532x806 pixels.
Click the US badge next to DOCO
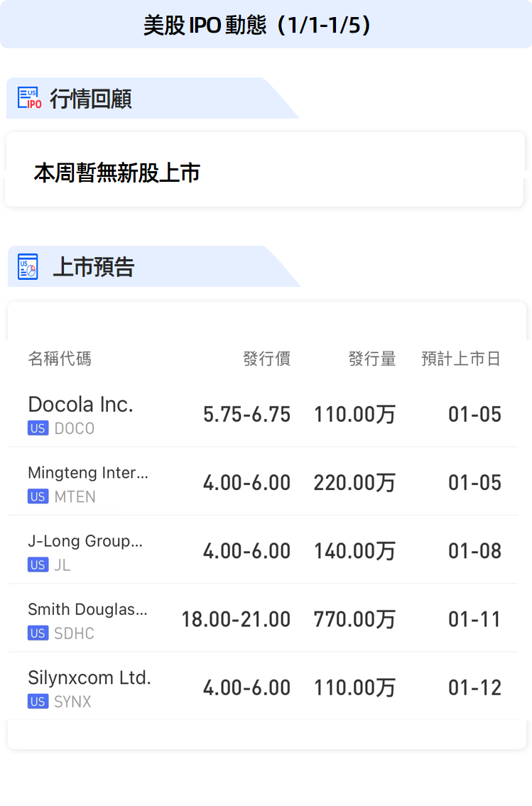[38, 428]
